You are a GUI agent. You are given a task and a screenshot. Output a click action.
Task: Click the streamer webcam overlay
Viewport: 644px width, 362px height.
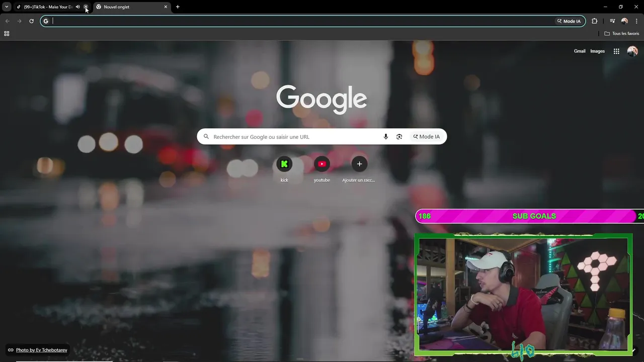tap(523, 295)
